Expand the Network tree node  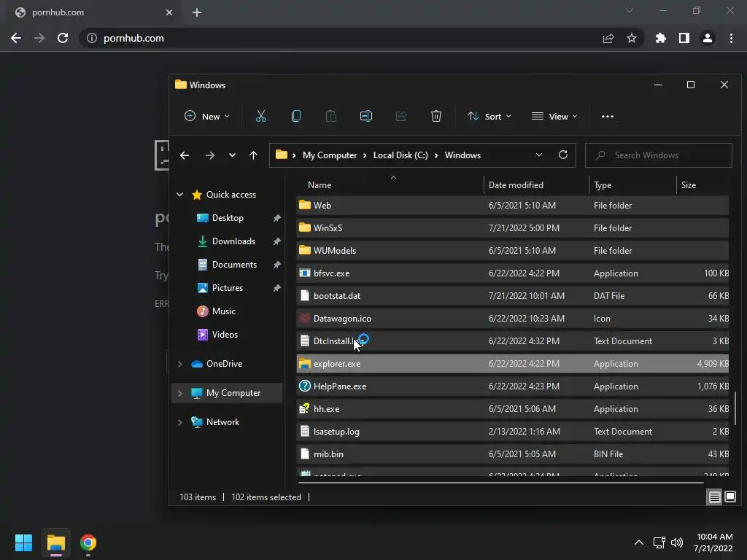[x=180, y=422]
